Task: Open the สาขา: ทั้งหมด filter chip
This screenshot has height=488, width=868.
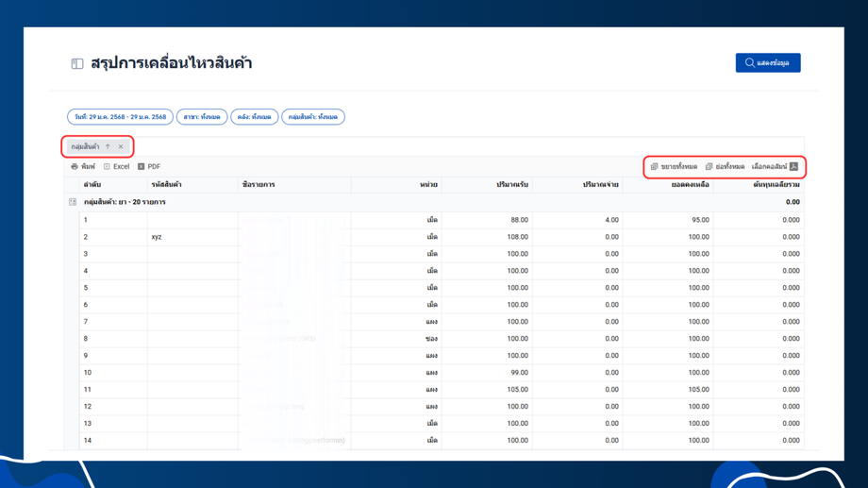Action: [x=202, y=117]
